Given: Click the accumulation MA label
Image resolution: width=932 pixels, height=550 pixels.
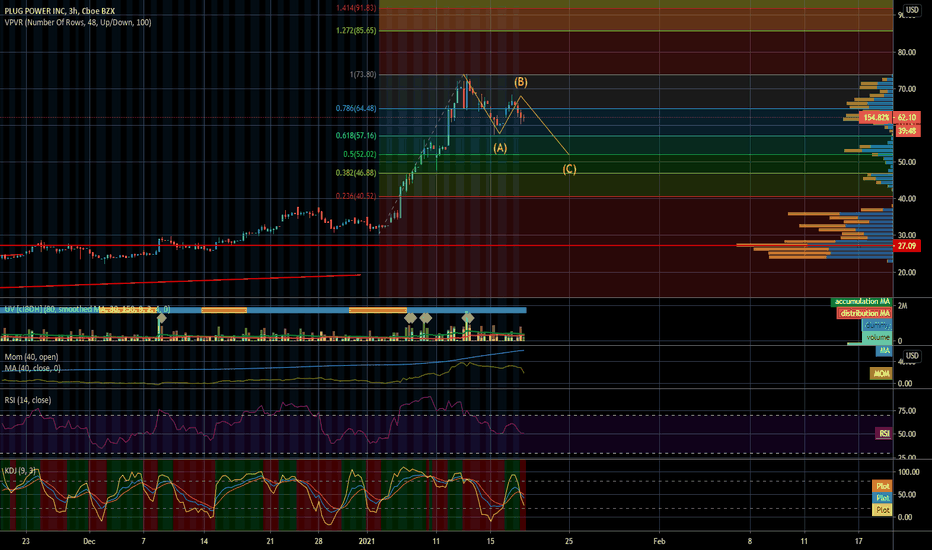Looking at the screenshot, I should pyautogui.click(x=862, y=301).
